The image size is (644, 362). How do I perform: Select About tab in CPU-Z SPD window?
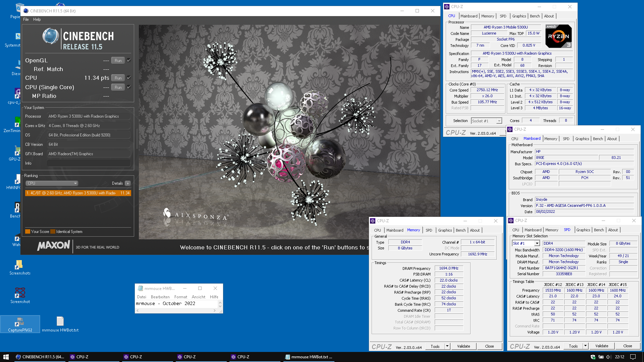[x=613, y=230]
